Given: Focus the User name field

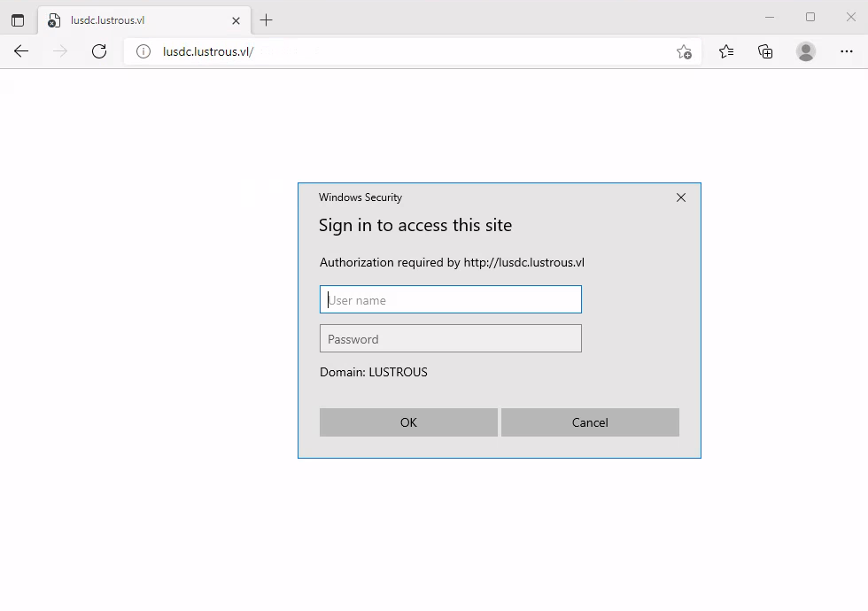Looking at the screenshot, I should [x=451, y=299].
